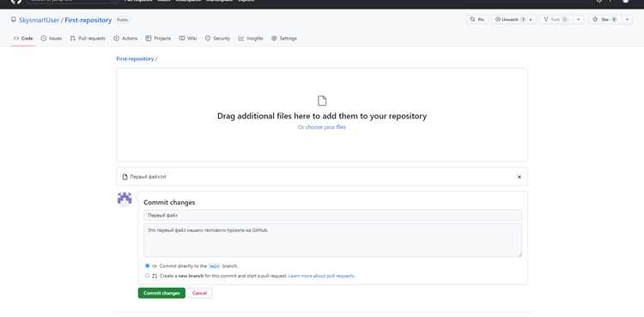Viewport: 644px width, 317px height.
Task: Click the green Commit changes button
Action: click(x=161, y=293)
